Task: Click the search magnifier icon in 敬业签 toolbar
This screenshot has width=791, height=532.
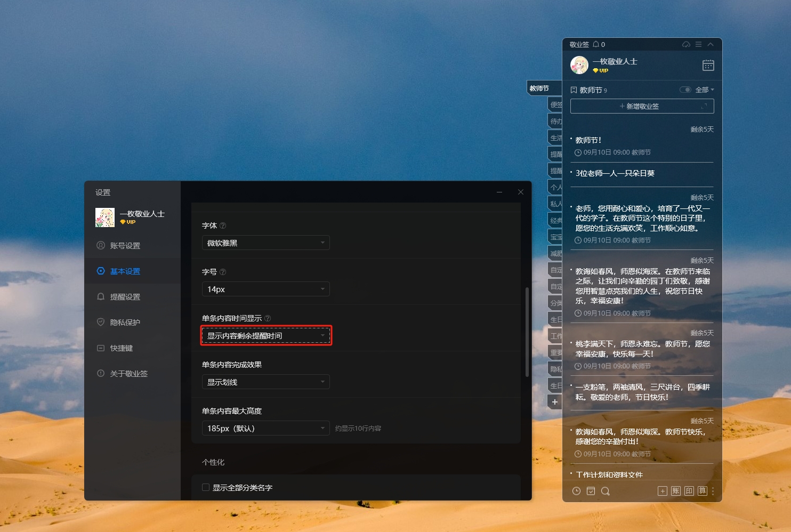Action: coord(606,491)
